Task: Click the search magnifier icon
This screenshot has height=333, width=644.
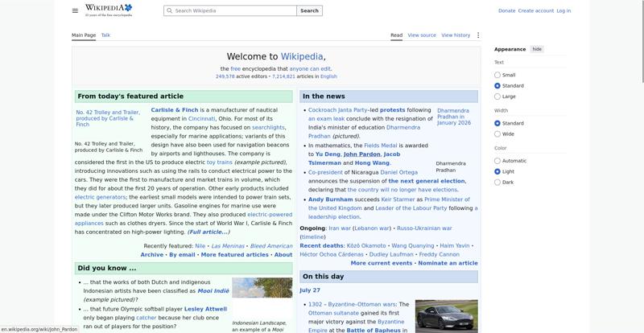Action: (x=169, y=10)
